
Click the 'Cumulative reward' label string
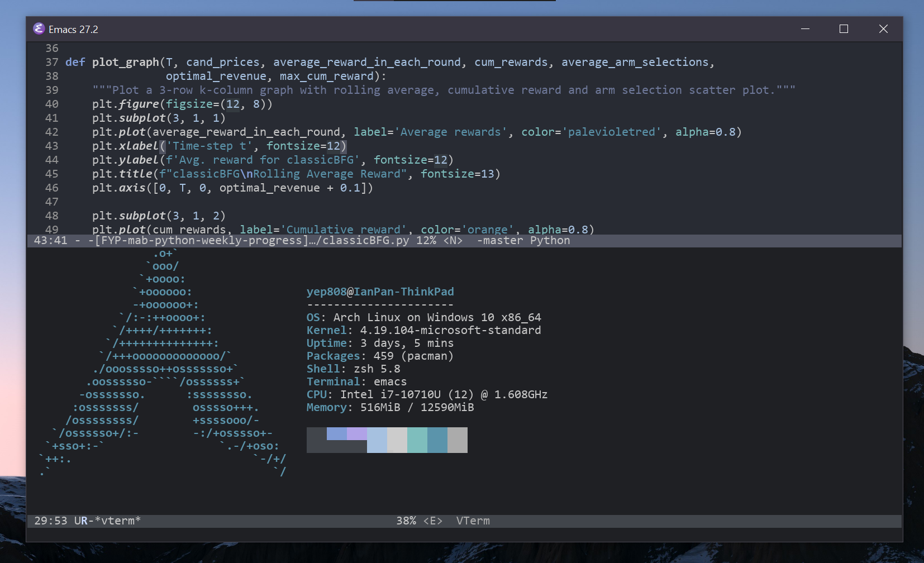(x=344, y=229)
